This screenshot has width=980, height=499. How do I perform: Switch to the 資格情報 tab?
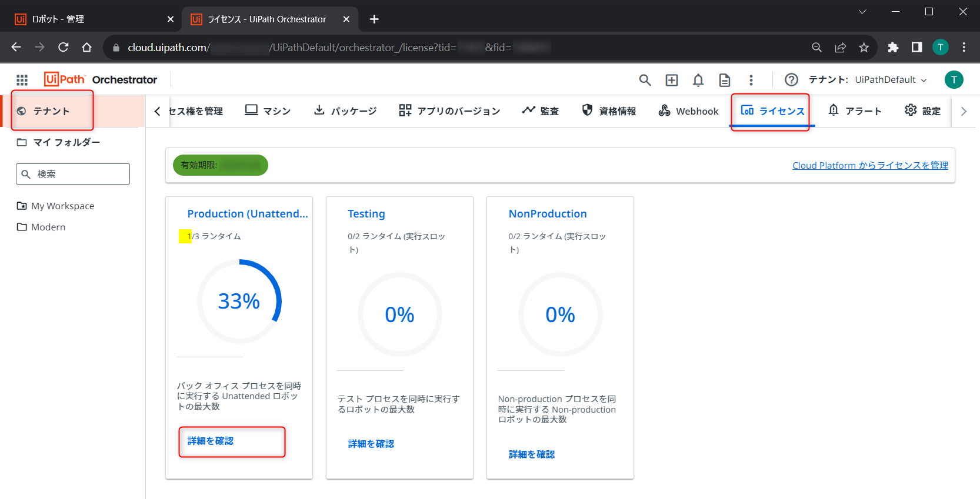[609, 110]
